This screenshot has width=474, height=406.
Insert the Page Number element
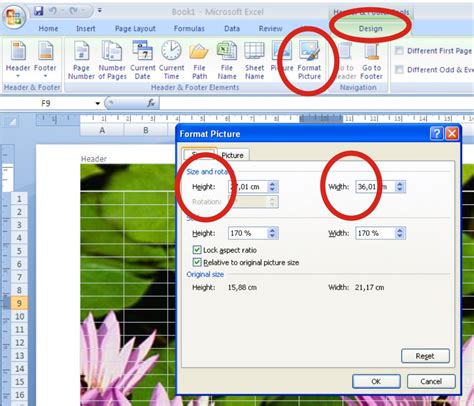pos(81,60)
